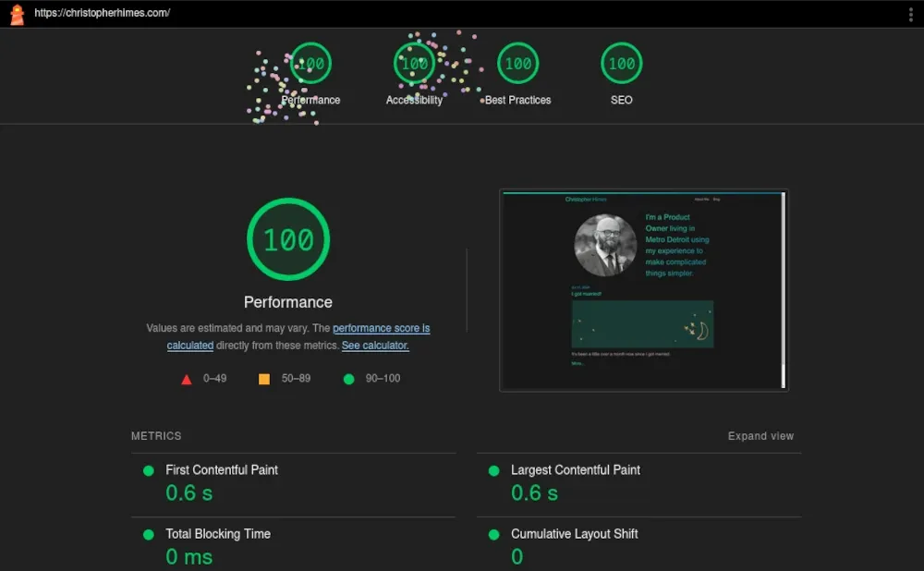Open the "performance score is calculated" link
This screenshot has height=571, width=924.
click(x=382, y=328)
